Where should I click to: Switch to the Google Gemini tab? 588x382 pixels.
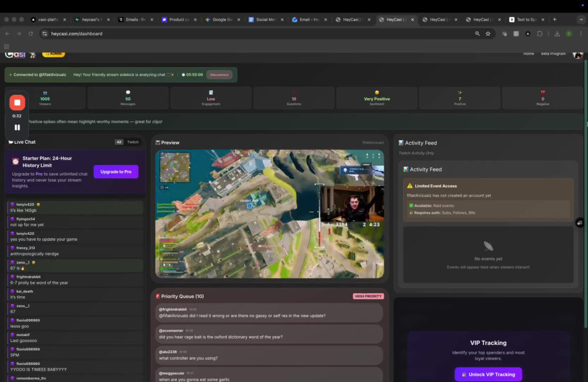(222, 19)
